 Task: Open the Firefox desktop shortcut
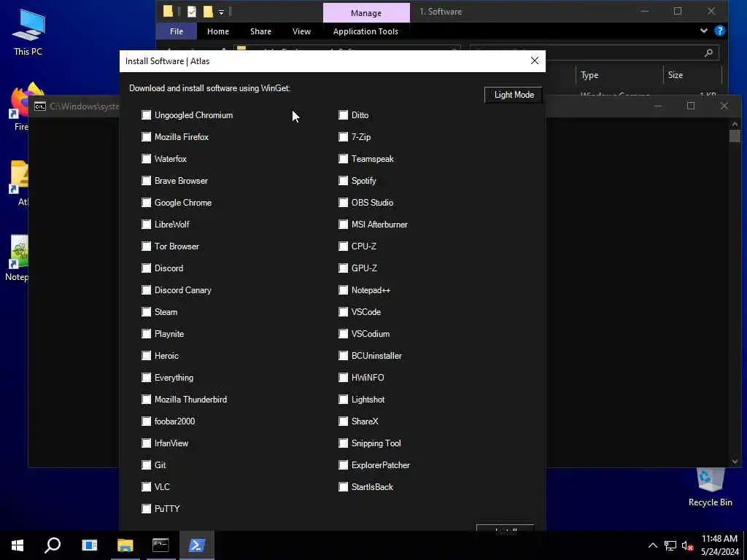(21, 107)
